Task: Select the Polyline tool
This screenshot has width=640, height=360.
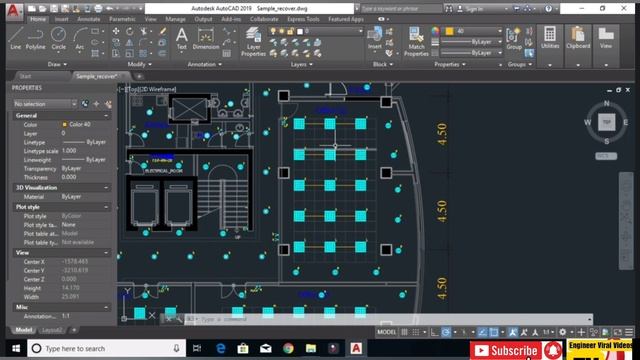Action: pos(36,38)
